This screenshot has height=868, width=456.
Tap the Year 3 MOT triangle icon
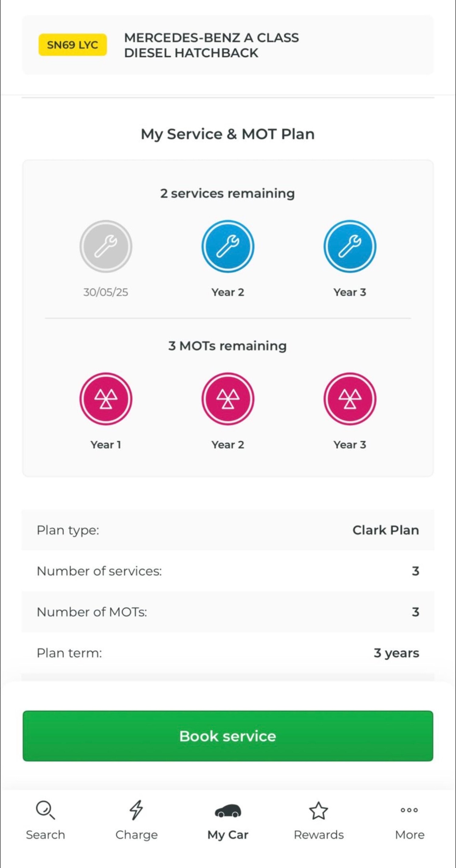click(350, 399)
